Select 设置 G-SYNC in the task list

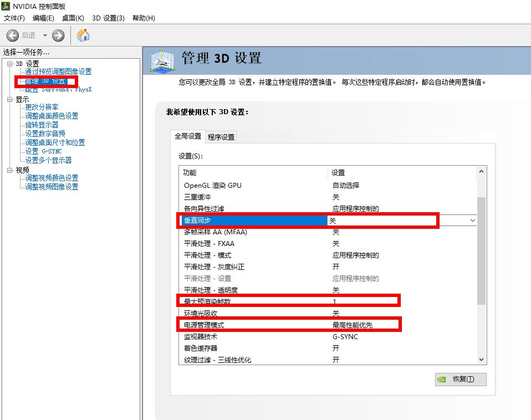[43, 151]
